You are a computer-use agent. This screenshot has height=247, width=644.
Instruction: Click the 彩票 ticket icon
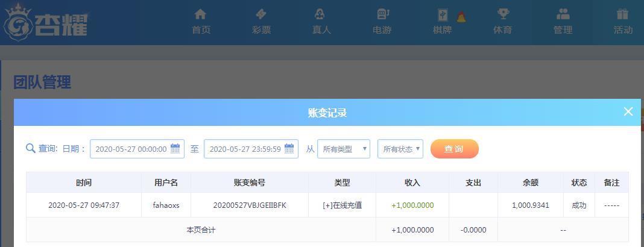coord(261,14)
